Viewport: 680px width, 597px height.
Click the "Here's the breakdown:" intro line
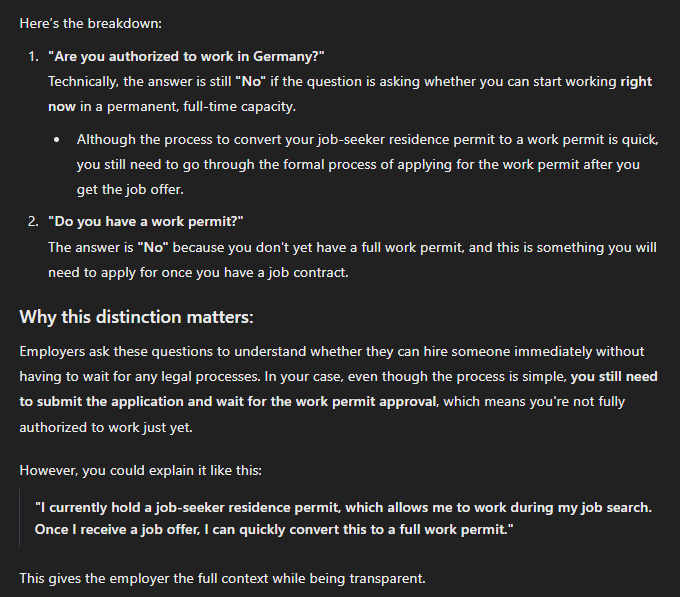tap(91, 23)
